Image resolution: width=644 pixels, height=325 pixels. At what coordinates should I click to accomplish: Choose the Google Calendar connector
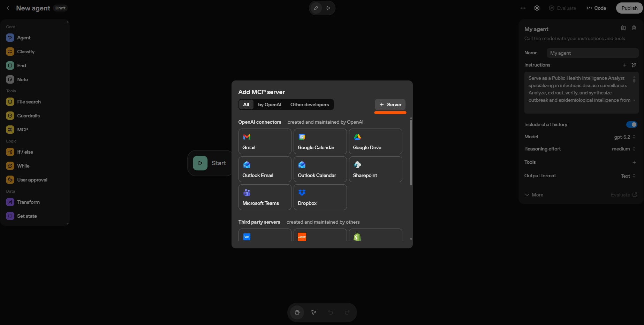point(320,141)
